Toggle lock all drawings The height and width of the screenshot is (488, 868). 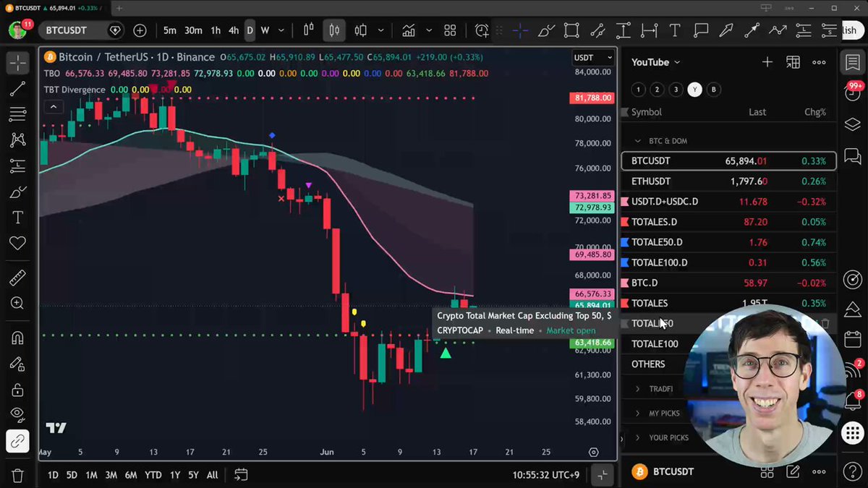17,390
